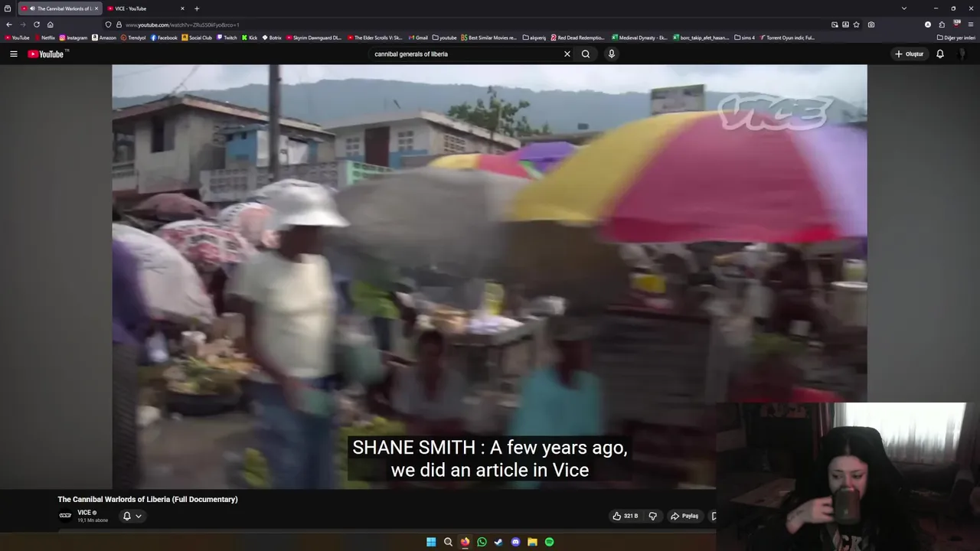Close The Cannibal Warlords tab
The width and height of the screenshot is (980, 551).
[x=96, y=8]
